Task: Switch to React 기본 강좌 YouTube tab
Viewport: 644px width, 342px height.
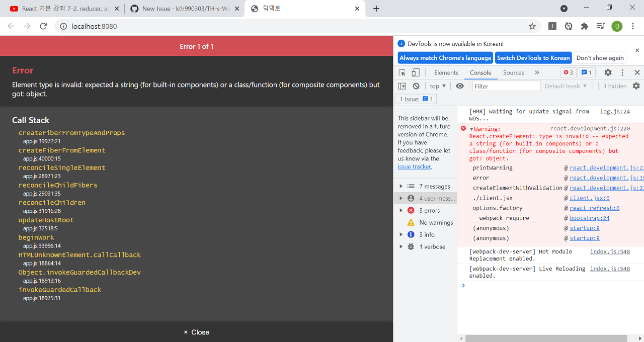Action: point(63,9)
